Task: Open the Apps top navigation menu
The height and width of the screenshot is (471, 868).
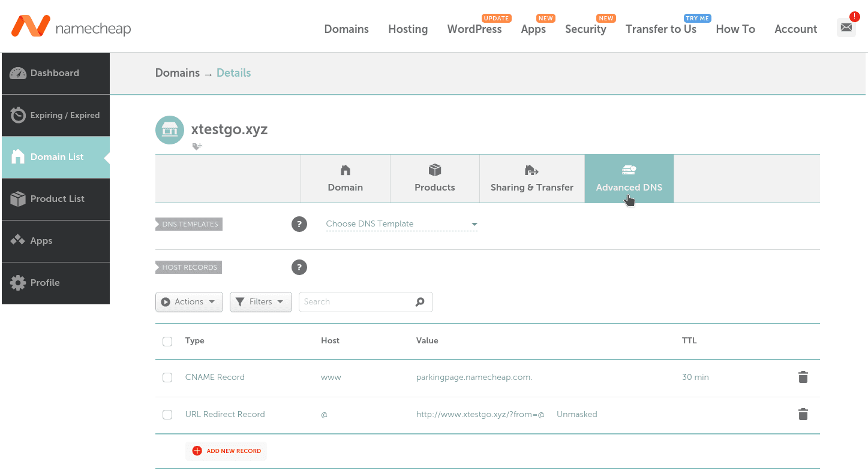Action: click(533, 29)
